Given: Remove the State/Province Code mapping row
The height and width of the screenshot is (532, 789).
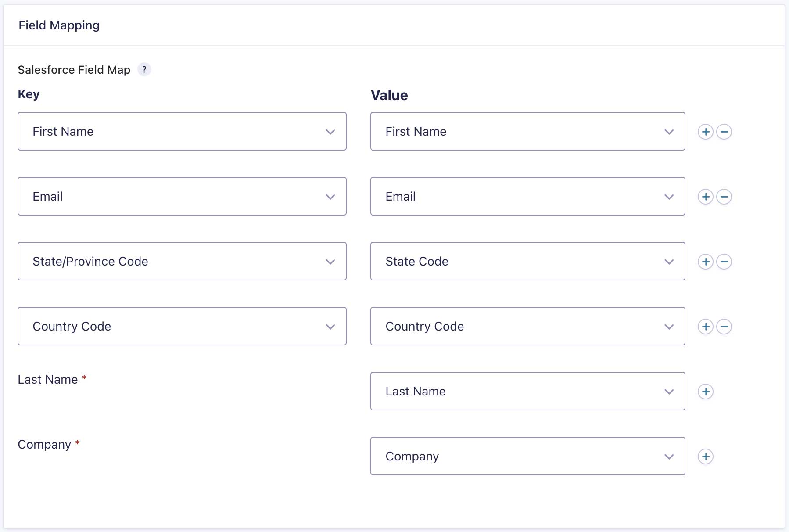Looking at the screenshot, I should (724, 262).
